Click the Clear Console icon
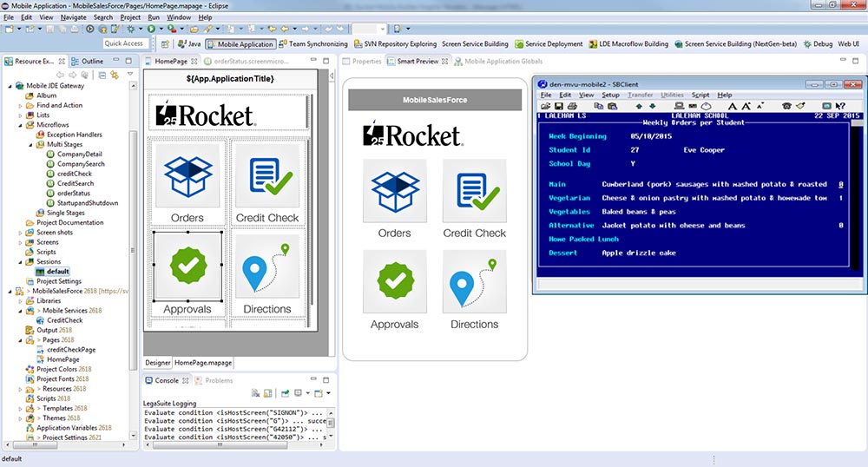The width and height of the screenshot is (868, 467). [x=255, y=393]
